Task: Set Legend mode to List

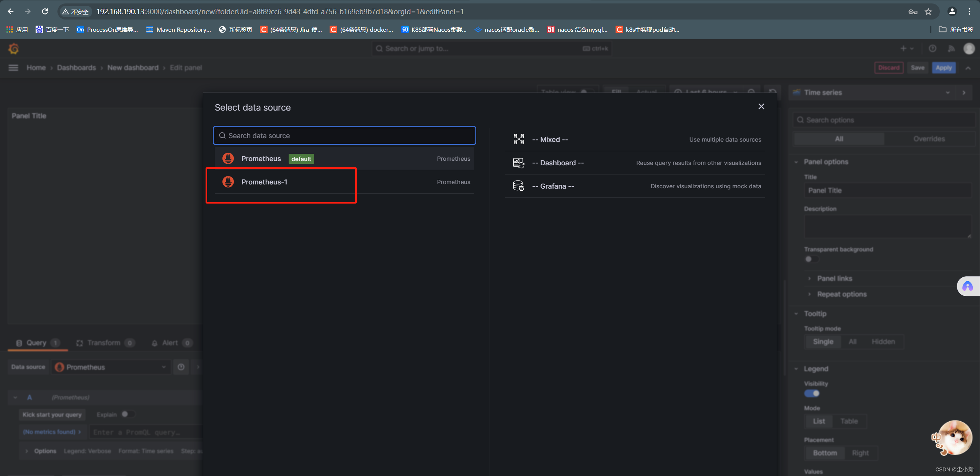Action: [819, 421]
